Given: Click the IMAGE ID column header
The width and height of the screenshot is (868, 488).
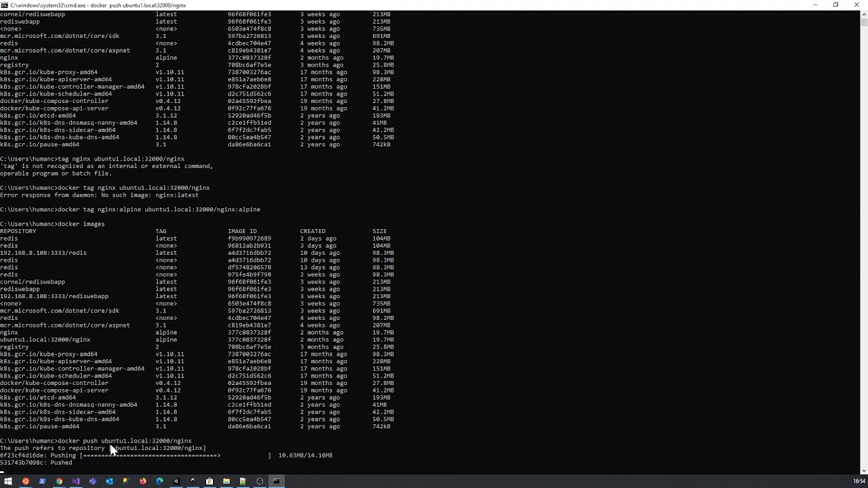Looking at the screenshot, I should [x=242, y=231].
